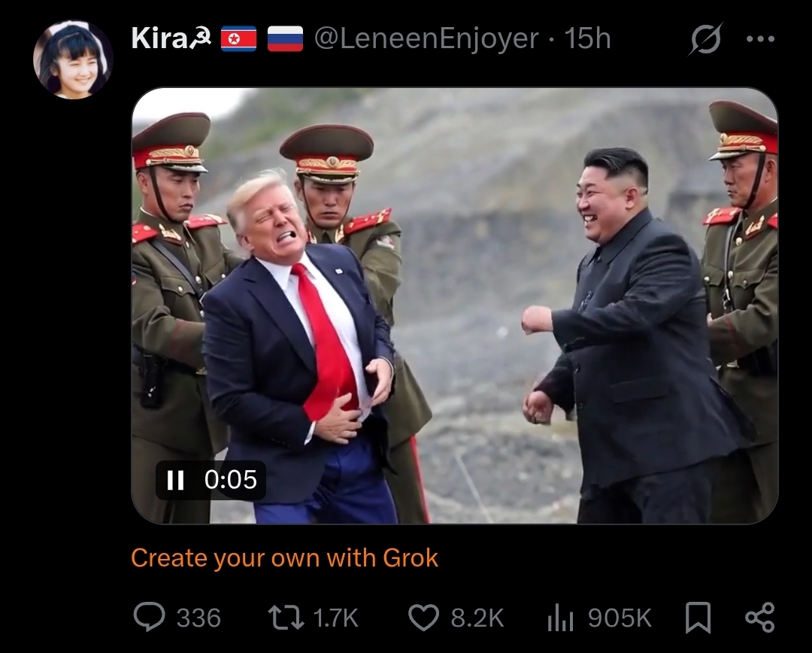Repost using the arrows icon
Image resolution: width=812 pixels, height=653 pixels.
286,618
